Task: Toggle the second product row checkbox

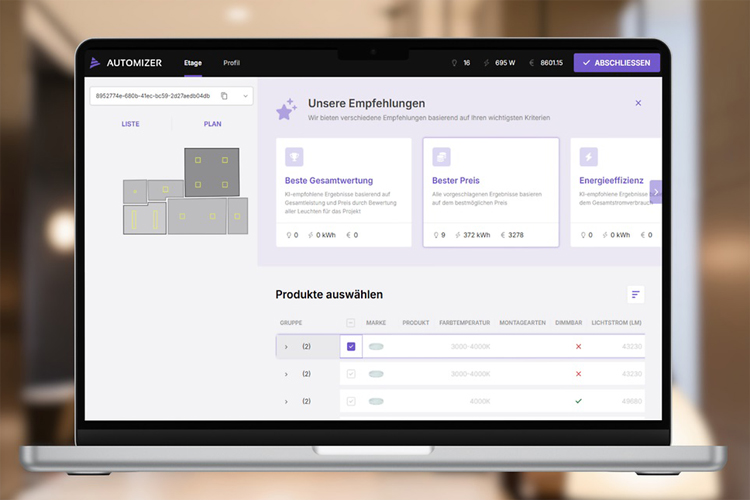Action: coord(351,374)
